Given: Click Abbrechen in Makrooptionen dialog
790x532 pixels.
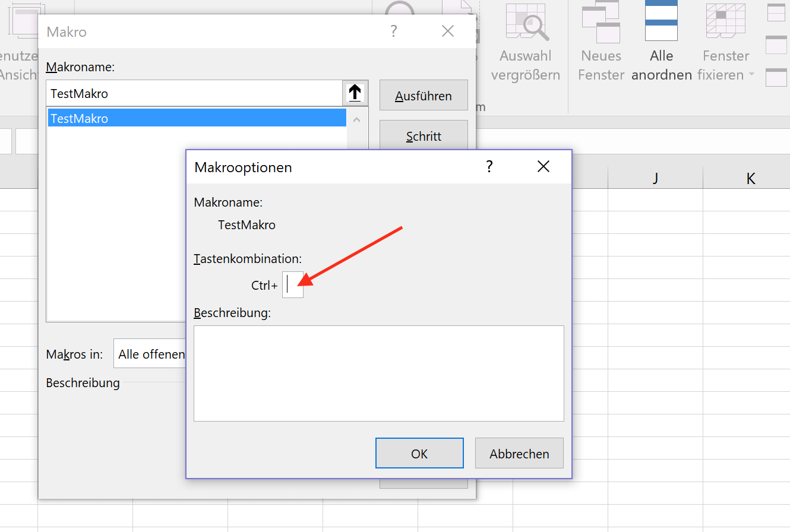Looking at the screenshot, I should tap(519, 454).
